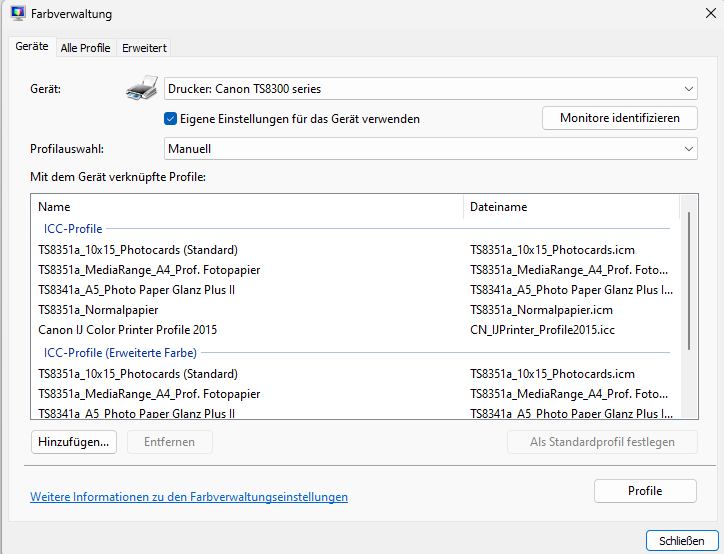Click the Farbverwaltung app icon in title bar
This screenshot has width=724, height=554.
pos(18,14)
